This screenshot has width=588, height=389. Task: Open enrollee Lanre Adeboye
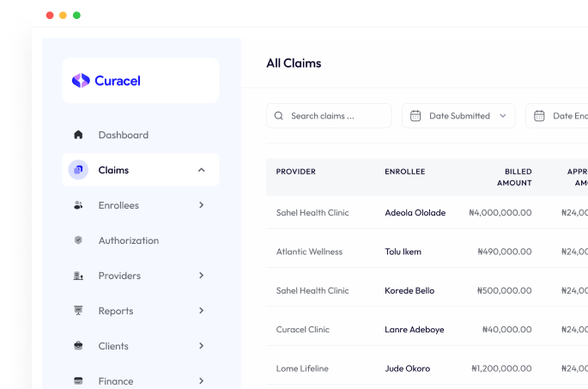pyautogui.click(x=414, y=330)
